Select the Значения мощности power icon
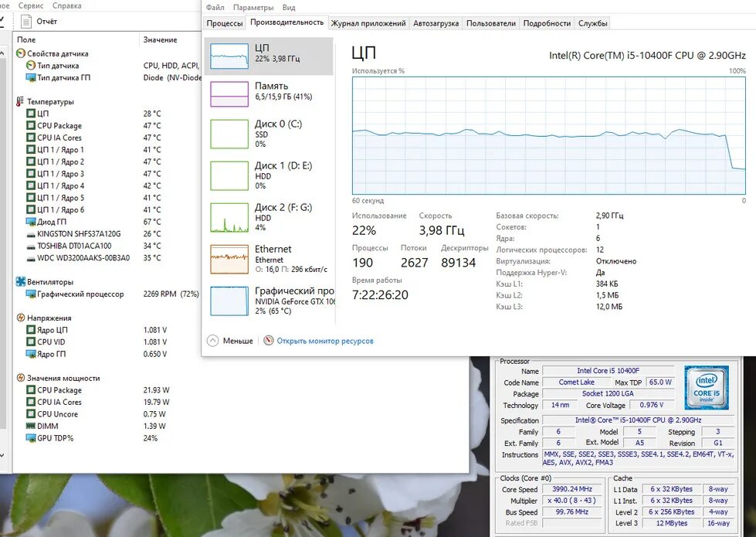The image size is (756, 537). click(x=21, y=378)
